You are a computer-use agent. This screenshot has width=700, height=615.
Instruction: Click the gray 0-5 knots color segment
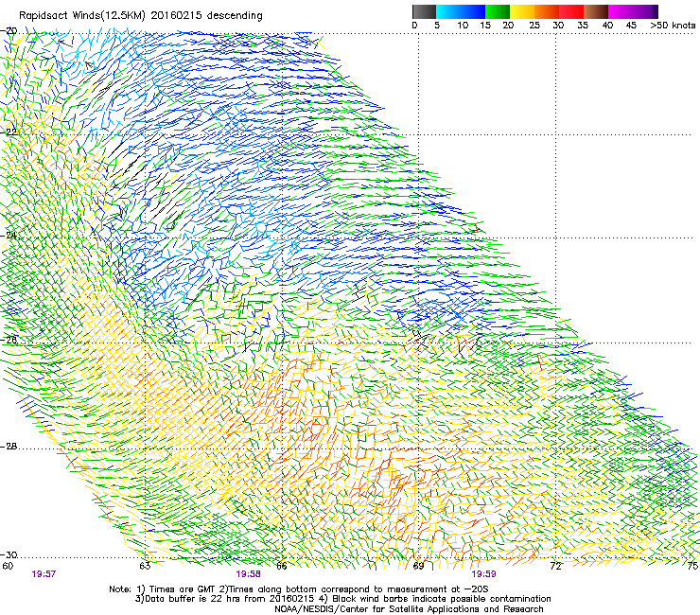coord(424,11)
